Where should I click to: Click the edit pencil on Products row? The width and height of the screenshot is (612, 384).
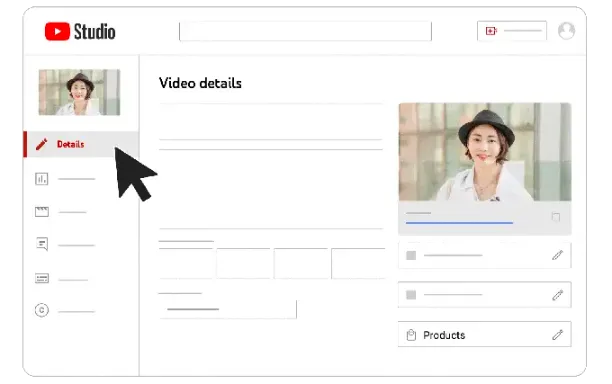tap(557, 335)
